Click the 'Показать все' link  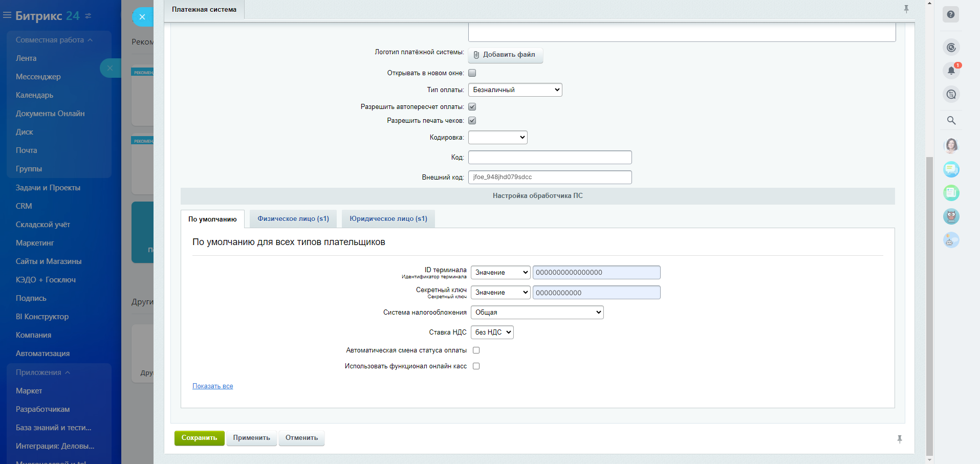click(x=212, y=386)
